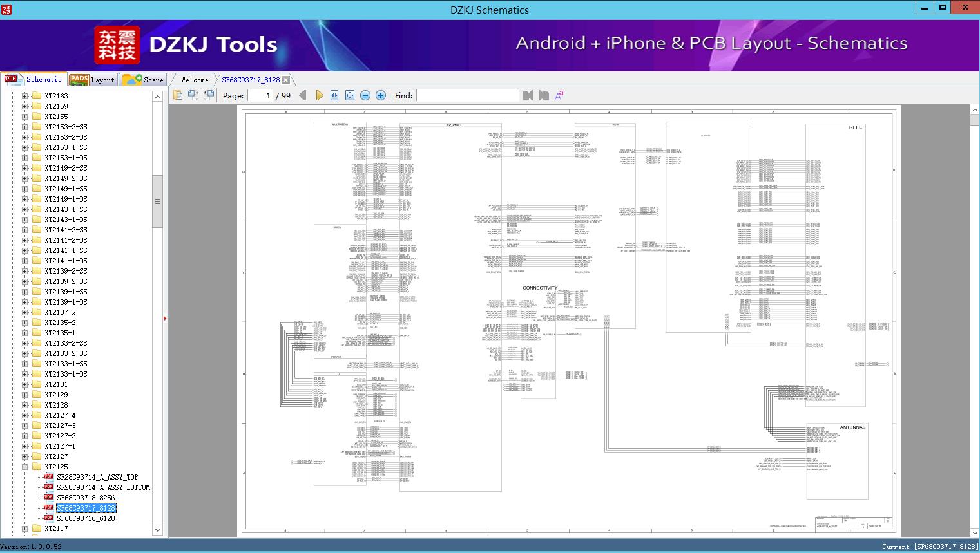Image resolution: width=980 pixels, height=553 pixels.
Task: Click the fit page icon
Action: pyautogui.click(x=350, y=95)
